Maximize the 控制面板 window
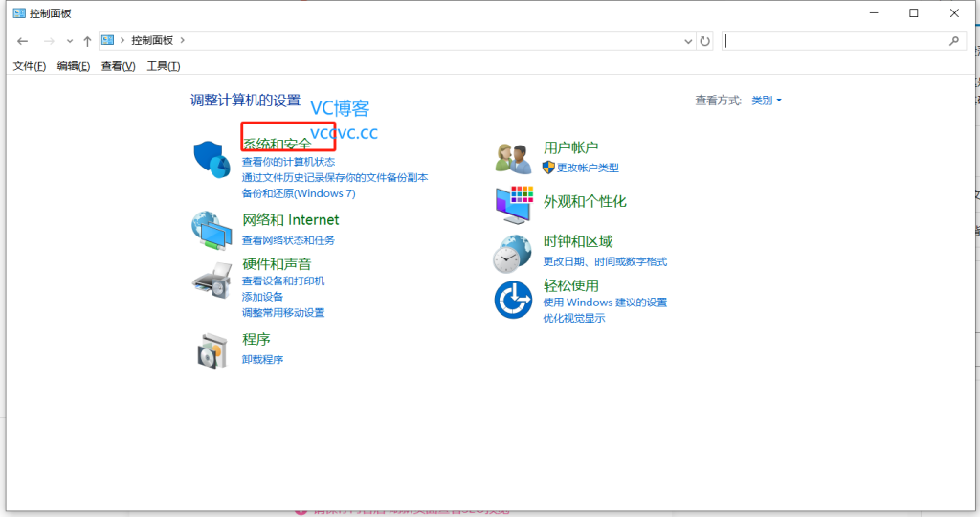Screen dimensions: 980x517 point(914,13)
